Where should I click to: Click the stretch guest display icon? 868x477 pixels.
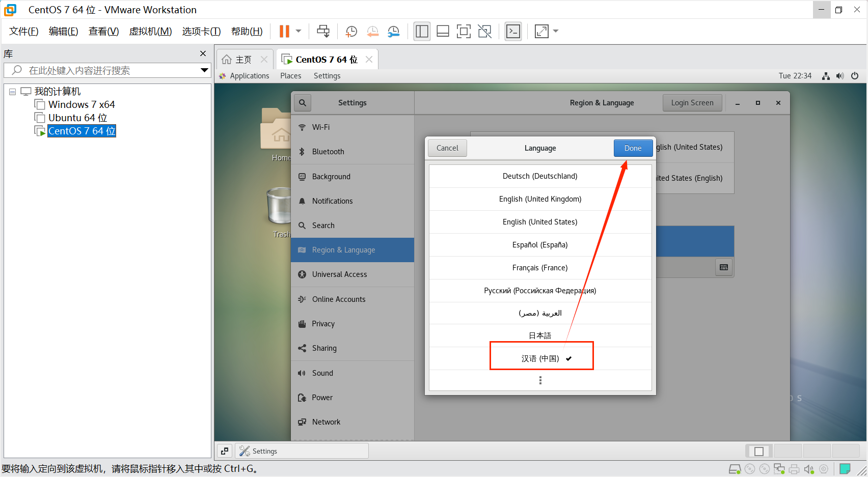click(541, 31)
